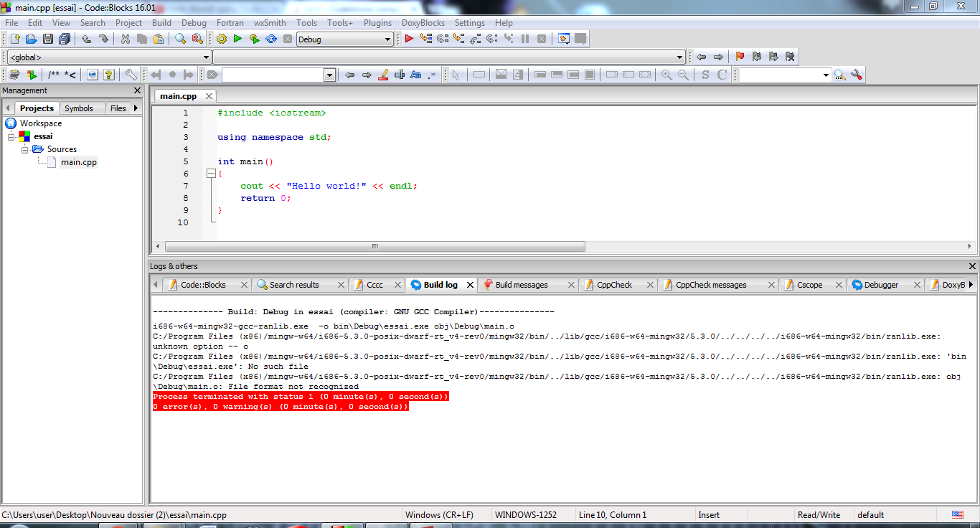
Task: Toggle regex search option icon
Action: [x=432, y=75]
